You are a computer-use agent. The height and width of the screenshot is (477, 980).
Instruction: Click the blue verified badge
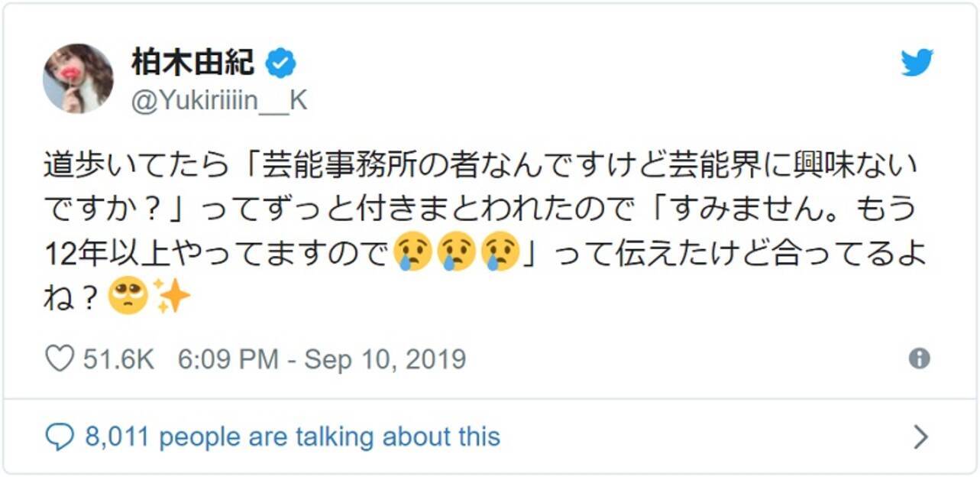pyautogui.click(x=280, y=64)
